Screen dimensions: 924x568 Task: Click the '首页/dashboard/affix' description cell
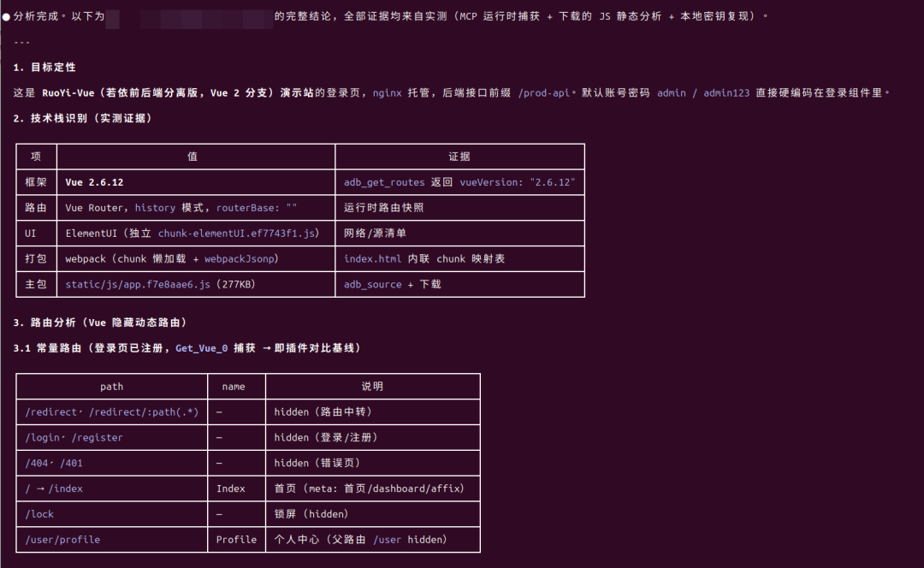[x=372, y=488]
